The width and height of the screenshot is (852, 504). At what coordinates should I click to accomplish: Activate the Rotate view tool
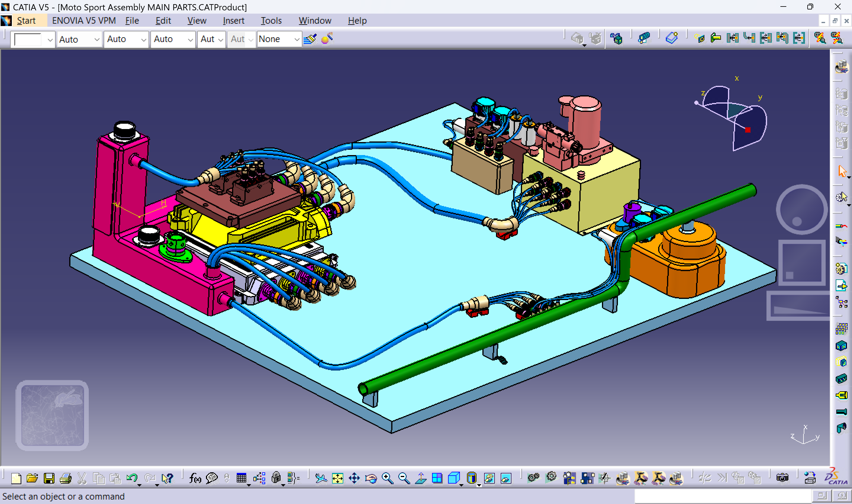(371, 478)
